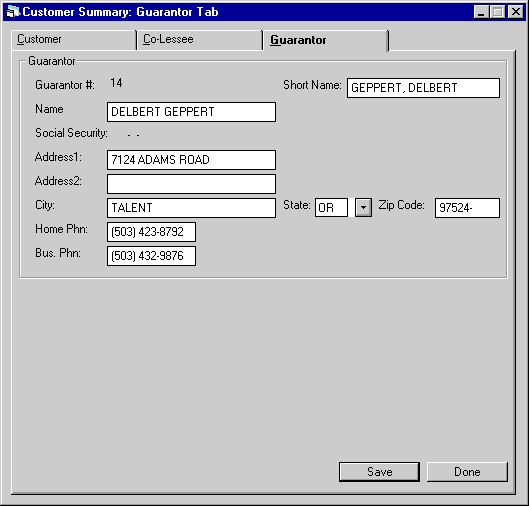
Task: Open the State dropdown arrow
Action: click(363, 207)
